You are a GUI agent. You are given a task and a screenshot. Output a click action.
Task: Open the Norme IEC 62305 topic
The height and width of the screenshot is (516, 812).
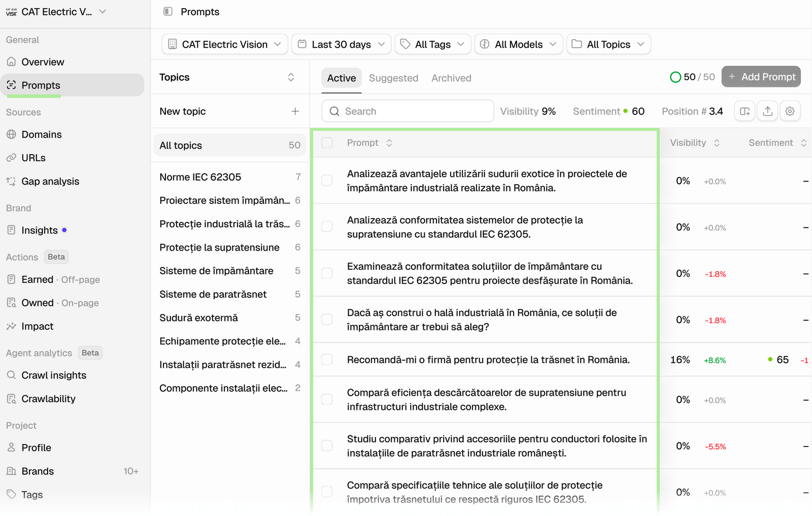(230, 177)
